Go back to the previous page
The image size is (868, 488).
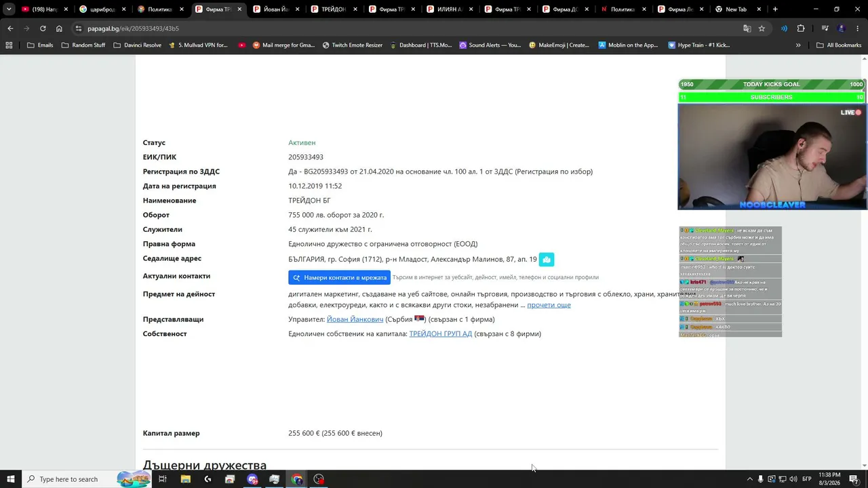[10, 28]
